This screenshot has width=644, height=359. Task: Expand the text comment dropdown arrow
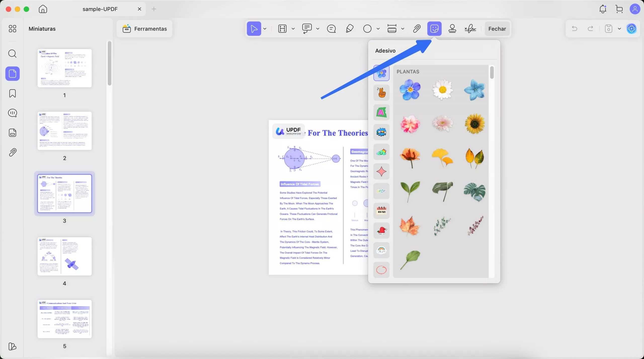pyautogui.click(x=318, y=29)
